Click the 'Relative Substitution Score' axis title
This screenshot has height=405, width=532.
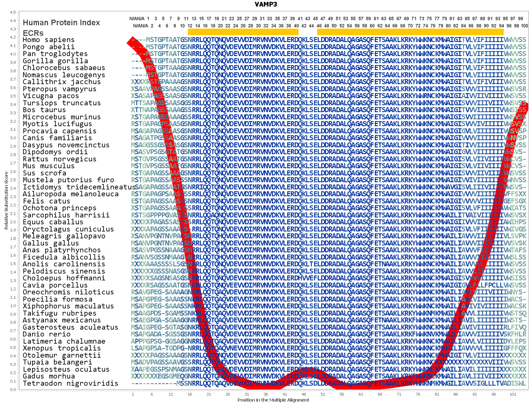coord(6,201)
